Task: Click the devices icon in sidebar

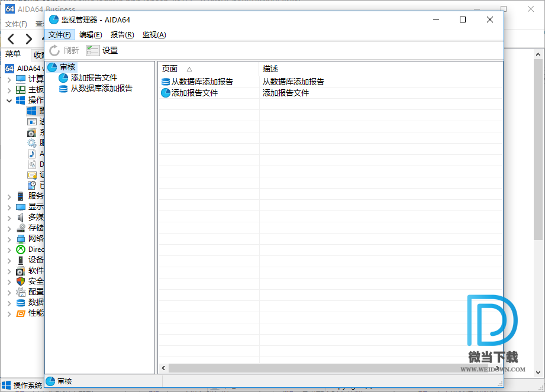Action: [x=21, y=260]
